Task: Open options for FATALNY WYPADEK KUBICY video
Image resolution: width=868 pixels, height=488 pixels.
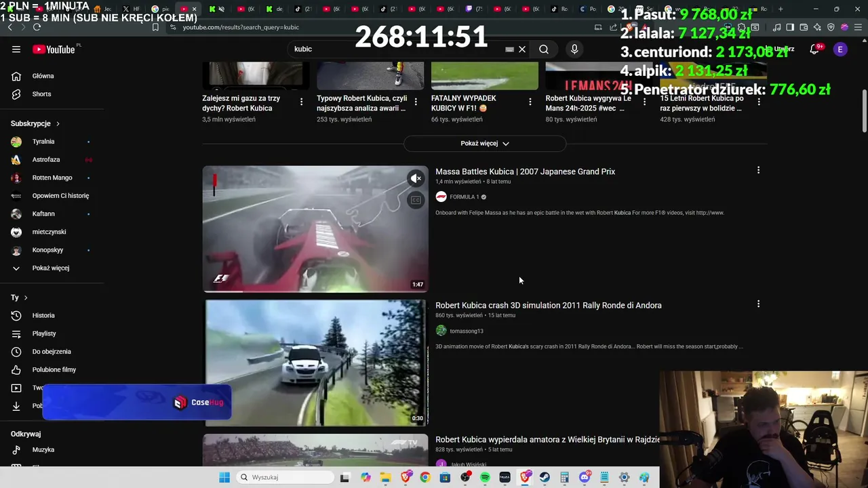Action: click(x=530, y=102)
